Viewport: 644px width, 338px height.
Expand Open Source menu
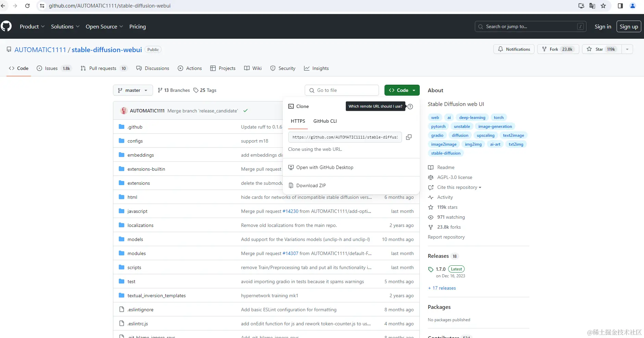pyautogui.click(x=104, y=26)
